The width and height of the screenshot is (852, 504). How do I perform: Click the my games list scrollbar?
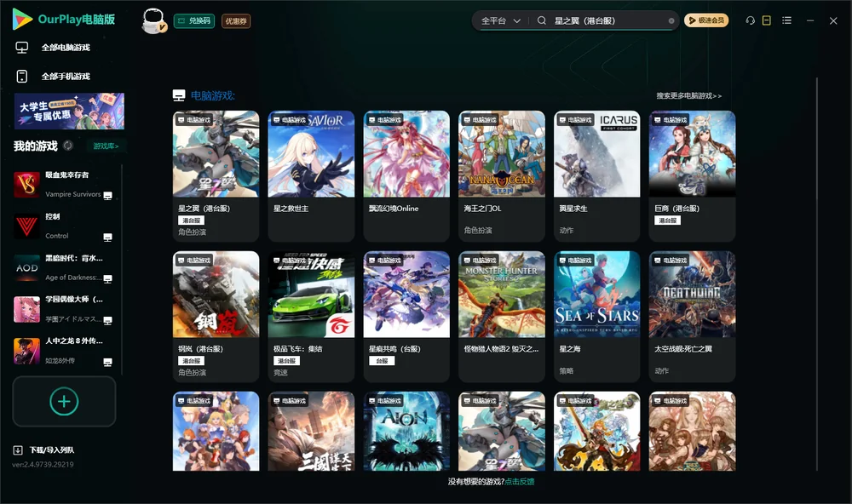coord(121,270)
